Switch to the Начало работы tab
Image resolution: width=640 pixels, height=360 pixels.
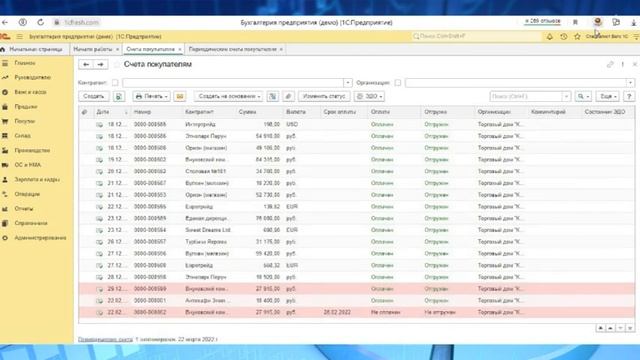click(93, 49)
